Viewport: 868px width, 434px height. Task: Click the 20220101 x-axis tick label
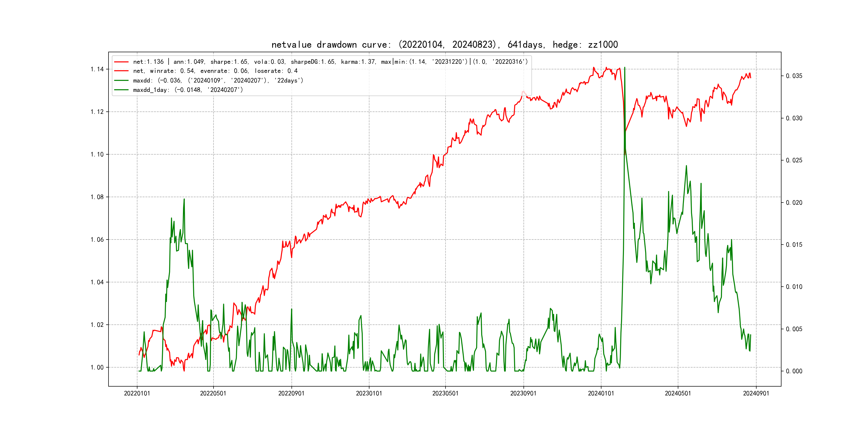click(x=137, y=393)
